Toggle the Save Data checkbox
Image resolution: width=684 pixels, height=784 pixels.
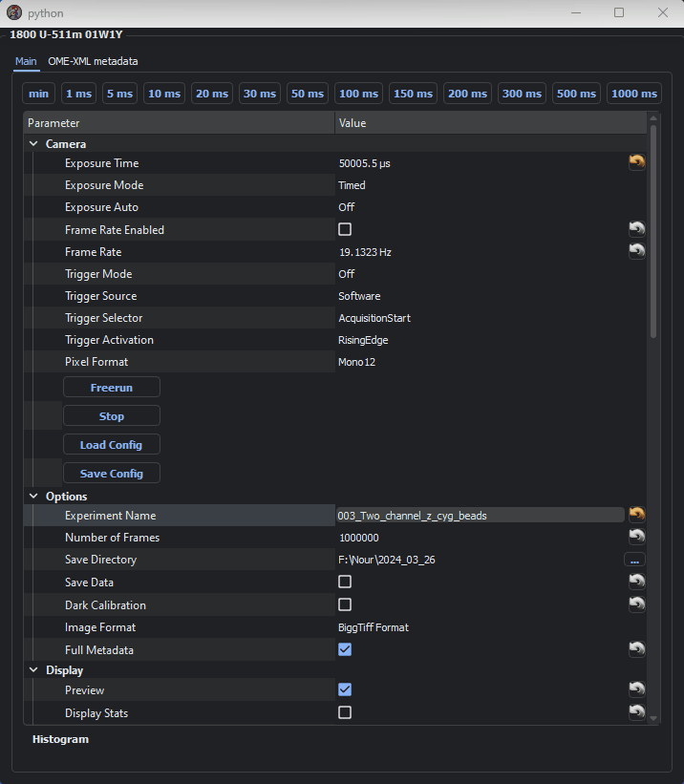pos(345,582)
